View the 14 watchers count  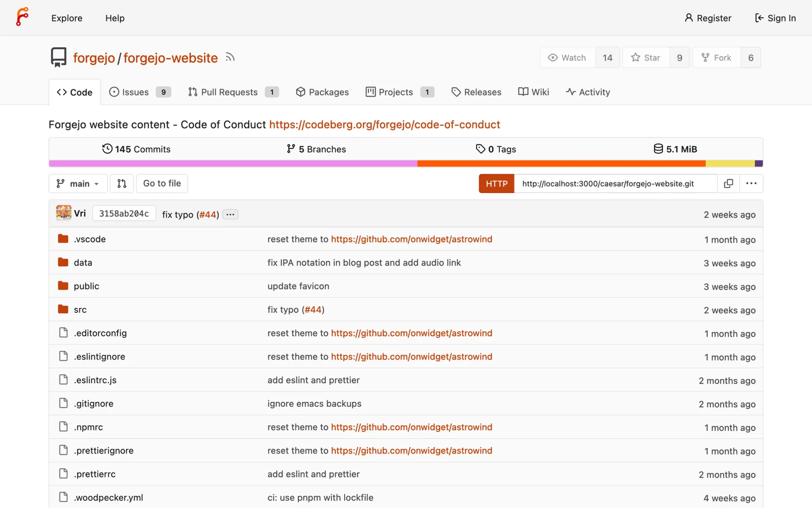(607, 57)
